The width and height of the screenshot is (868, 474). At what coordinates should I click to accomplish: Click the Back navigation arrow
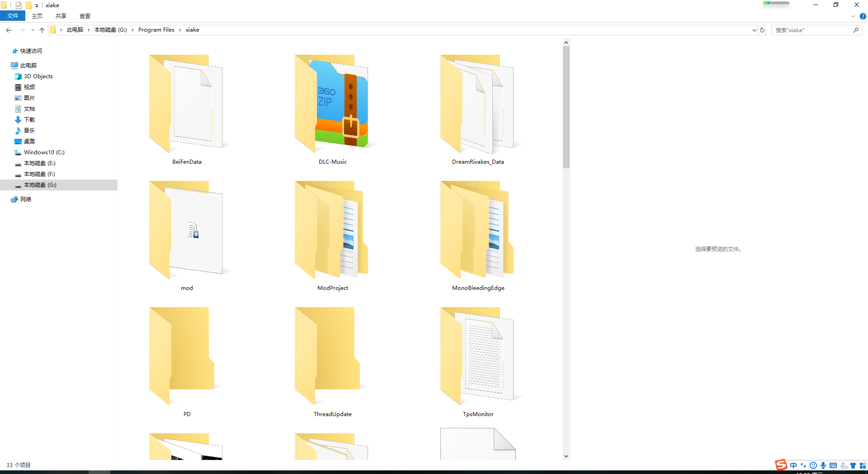[x=9, y=30]
